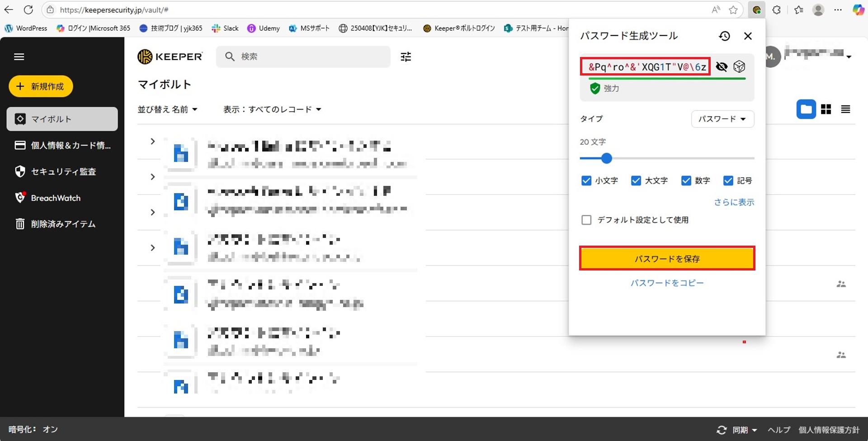Open the hamburger menu in sidebar

19,57
